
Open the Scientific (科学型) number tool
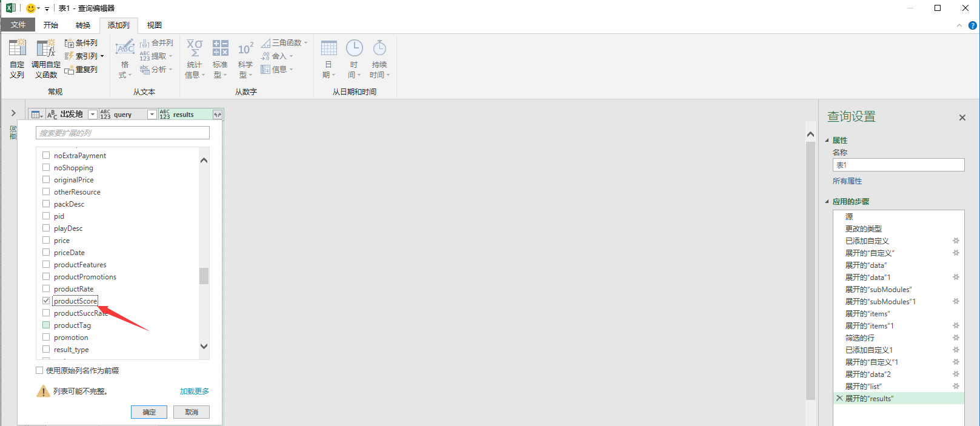coord(245,59)
